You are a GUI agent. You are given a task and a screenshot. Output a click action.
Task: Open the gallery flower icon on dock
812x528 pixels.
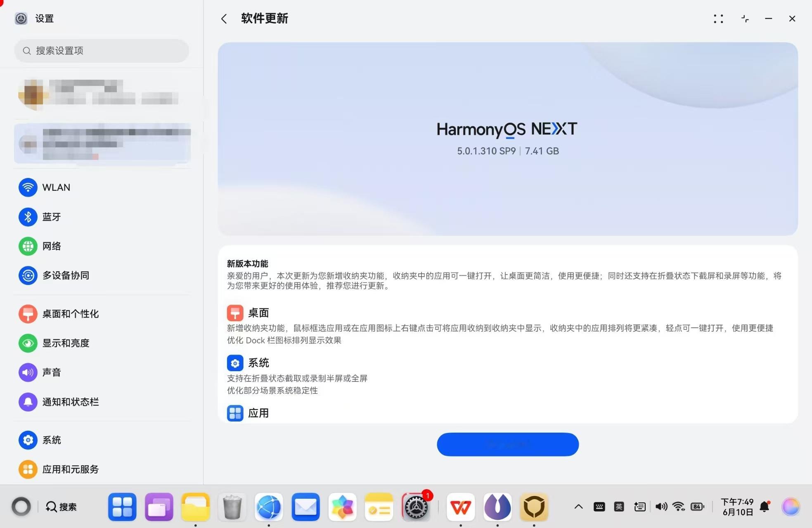point(342,507)
